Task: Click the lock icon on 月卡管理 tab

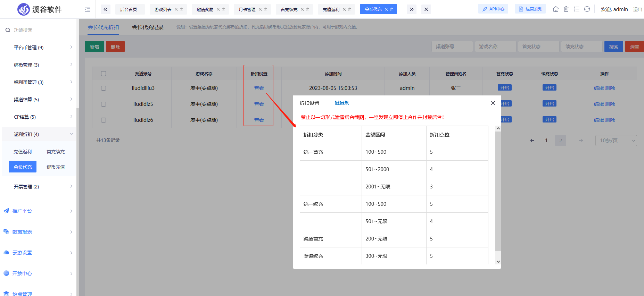Action: point(266,9)
